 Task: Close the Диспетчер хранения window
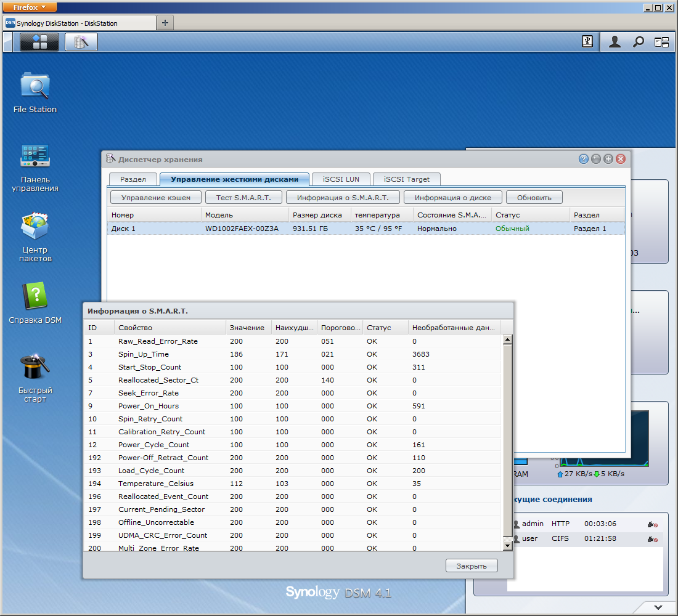tap(621, 159)
